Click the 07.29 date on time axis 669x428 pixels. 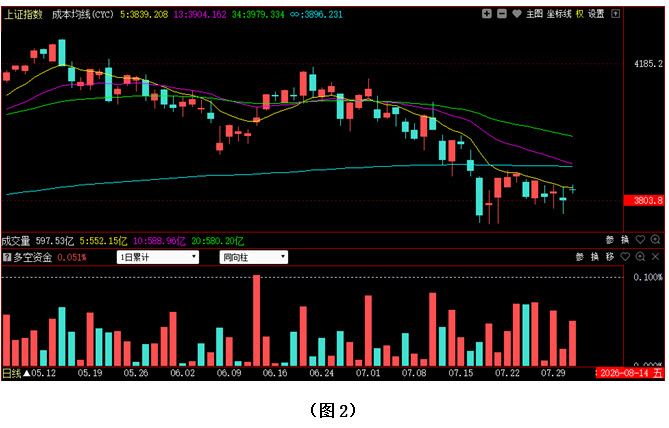[x=553, y=373]
